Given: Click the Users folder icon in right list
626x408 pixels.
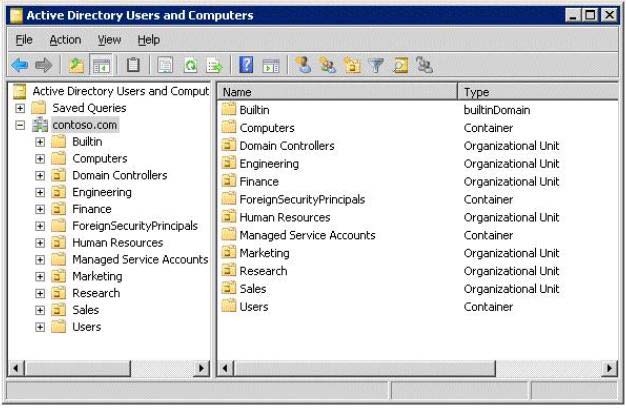Looking at the screenshot, I should 229,306.
